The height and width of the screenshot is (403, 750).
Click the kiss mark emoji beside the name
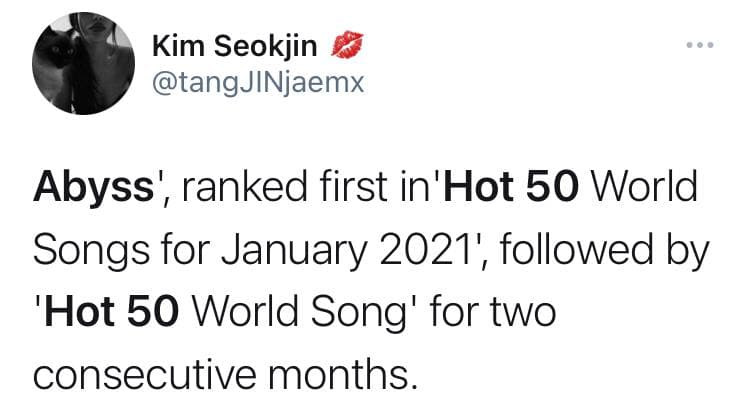click(x=347, y=44)
